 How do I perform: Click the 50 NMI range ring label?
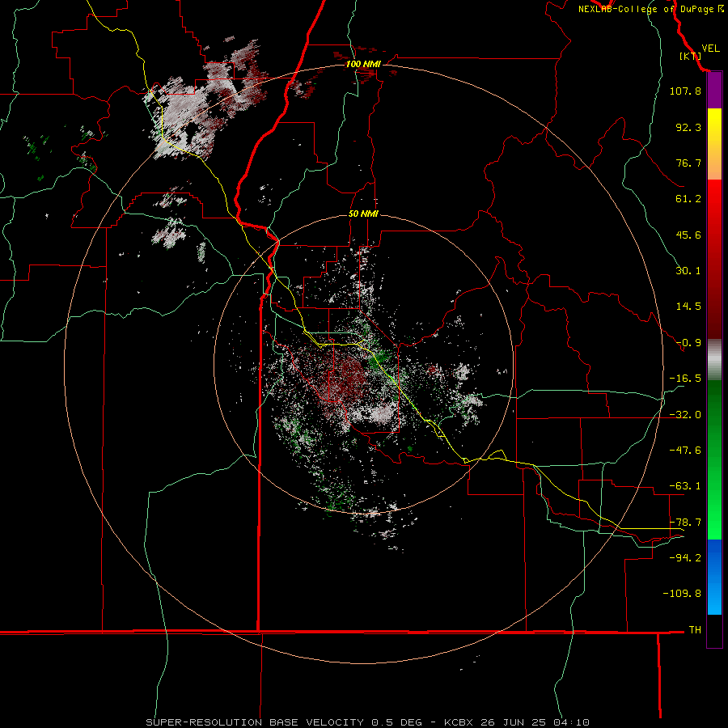point(363,214)
